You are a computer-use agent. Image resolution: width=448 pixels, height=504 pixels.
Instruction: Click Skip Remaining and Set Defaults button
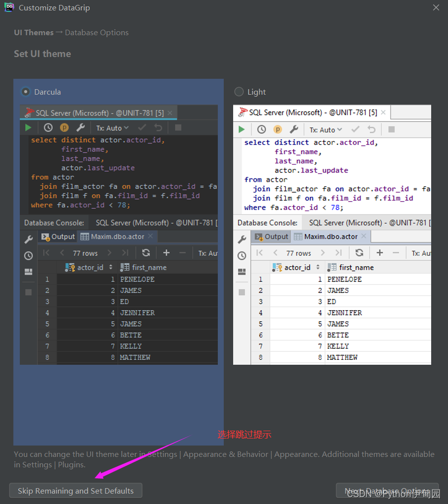[76, 491]
